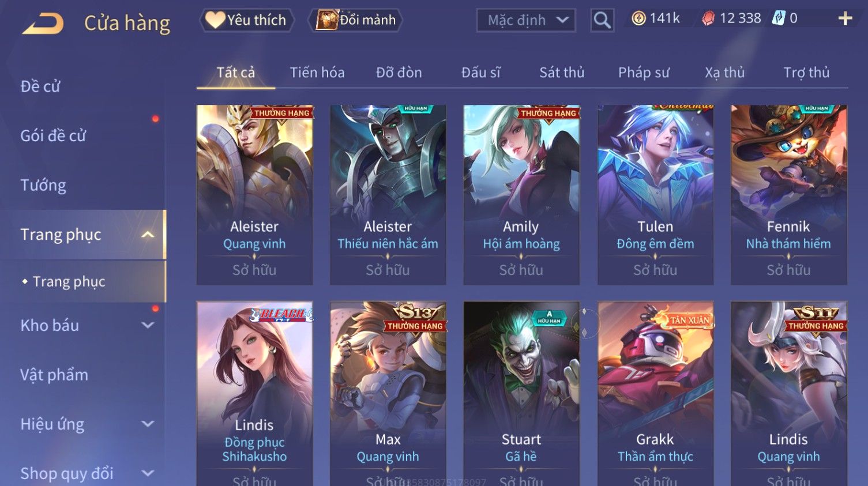868x486 pixels.
Task: Collapse the Trang phục sidebar section
Action: pos(148,235)
